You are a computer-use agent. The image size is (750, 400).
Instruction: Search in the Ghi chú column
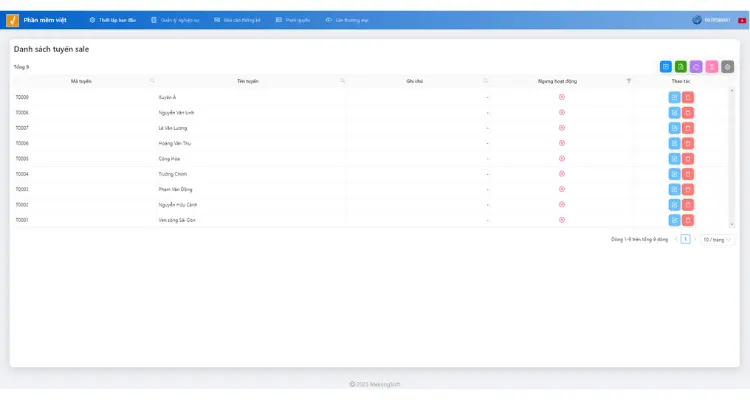click(485, 81)
